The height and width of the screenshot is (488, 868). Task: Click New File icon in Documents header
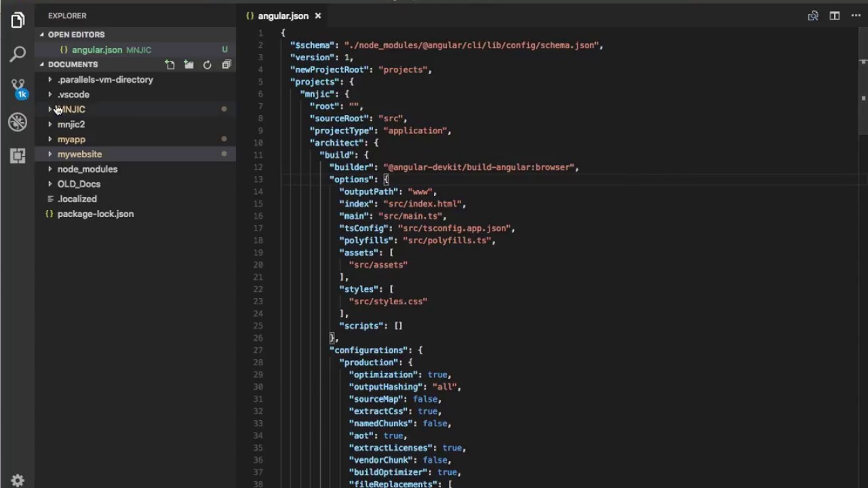[x=170, y=64]
